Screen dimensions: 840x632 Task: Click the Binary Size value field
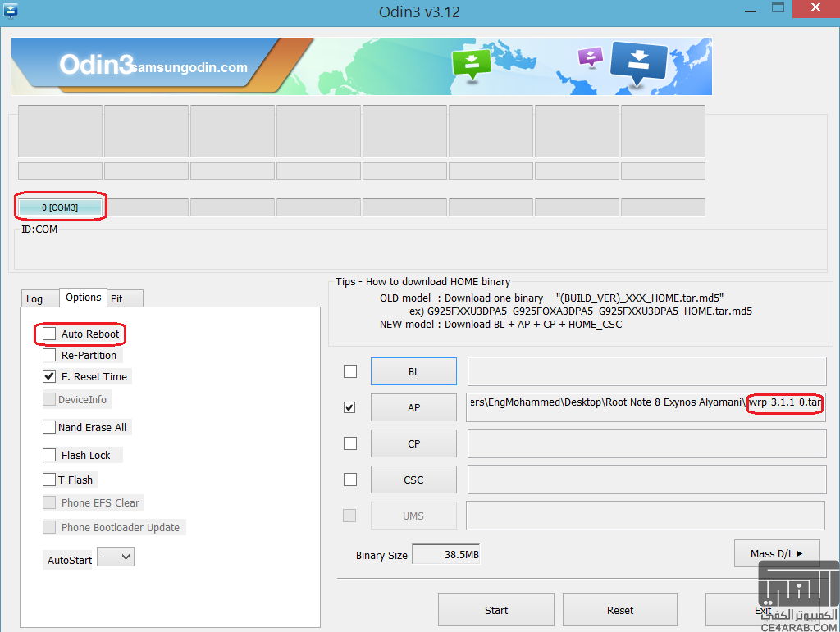[x=446, y=554]
